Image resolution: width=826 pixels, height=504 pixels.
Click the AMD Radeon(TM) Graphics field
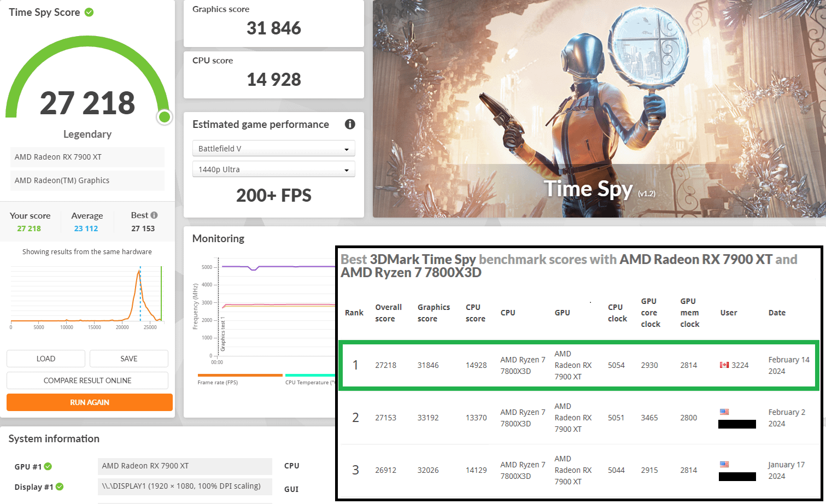pyautogui.click(x=87, y=180)
